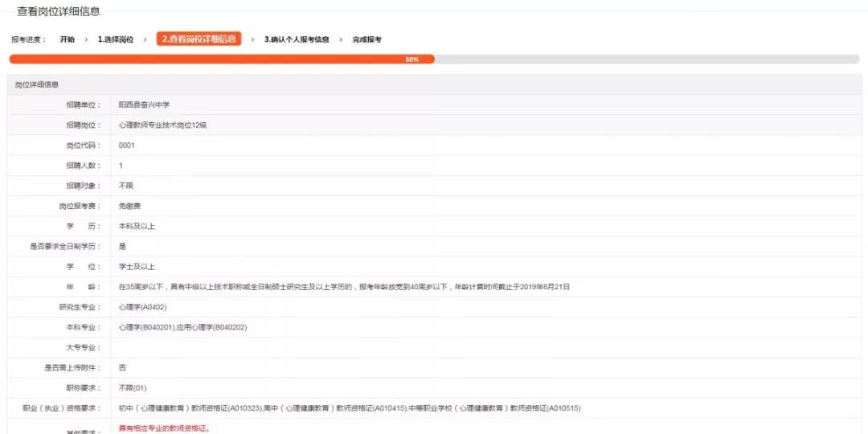The width and height of the screenshot is (868, 434).
Task: Select the highlighted 2.查看岗位详细信息 step
Action: [199, 39]
